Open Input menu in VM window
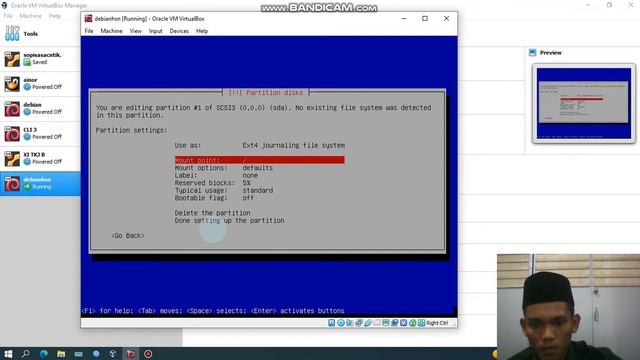This screenshot has height=360, width=640. (156, 31)
